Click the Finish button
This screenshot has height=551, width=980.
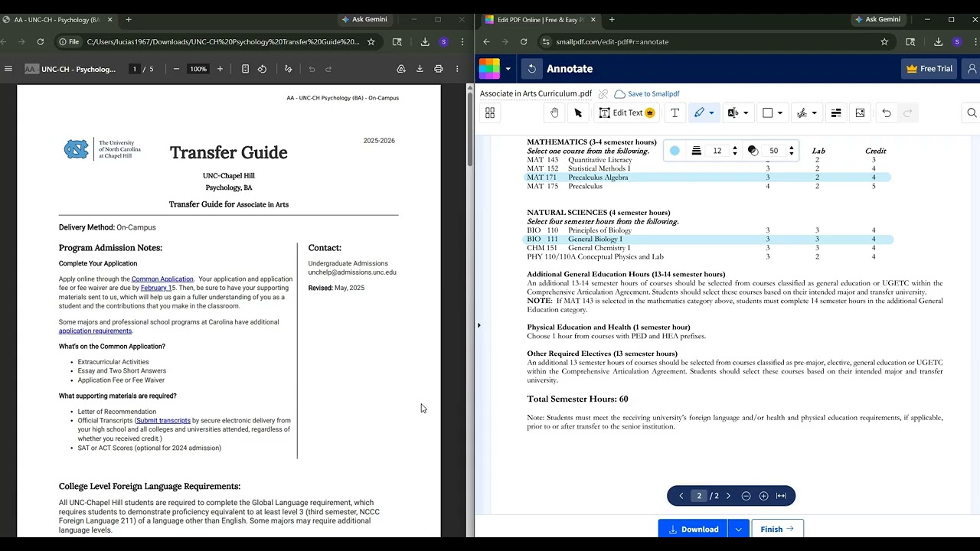point(777,529)
